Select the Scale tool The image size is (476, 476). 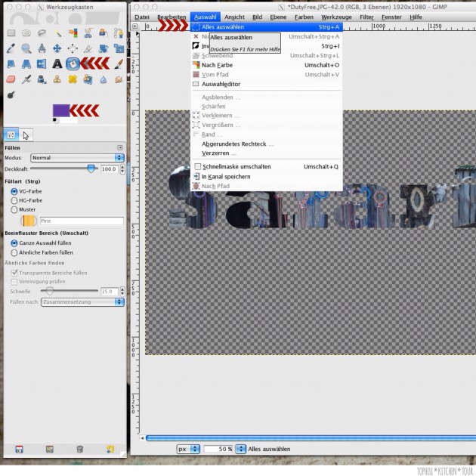click(x=119, y=48)
